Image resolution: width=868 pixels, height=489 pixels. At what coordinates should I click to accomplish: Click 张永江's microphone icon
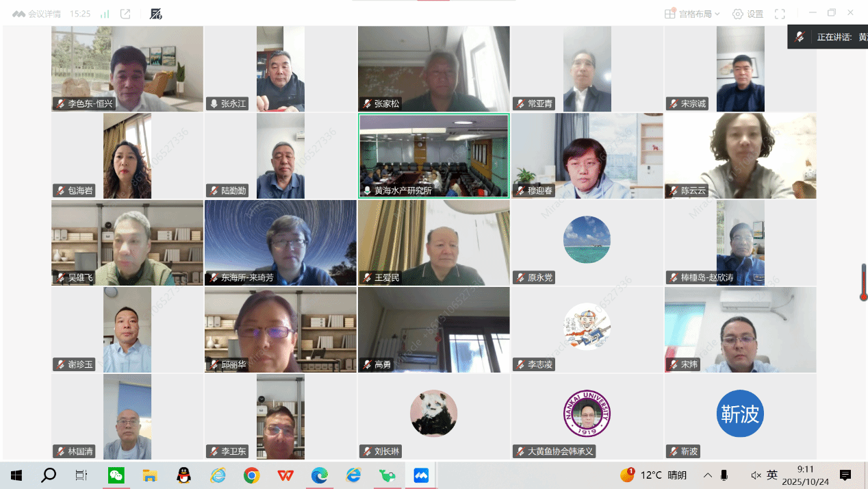click(214, 104)
